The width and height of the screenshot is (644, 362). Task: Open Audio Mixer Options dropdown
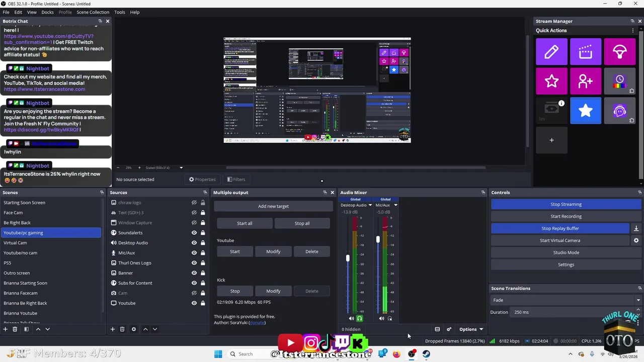point(471,329)
